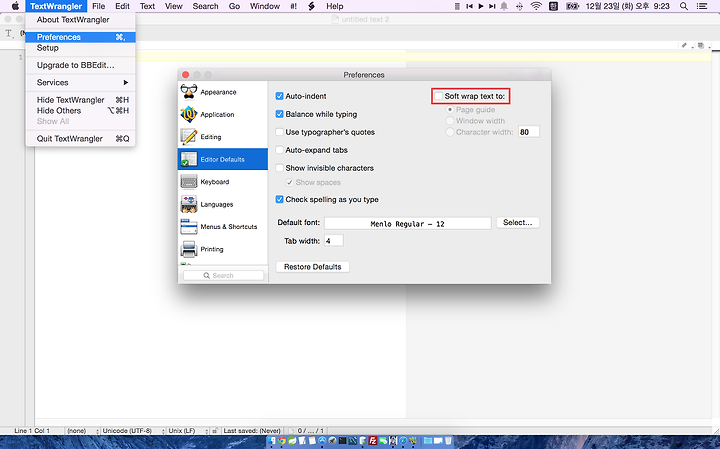
Task: Open Spotlight search in menu bar
Action: [684, 6]
